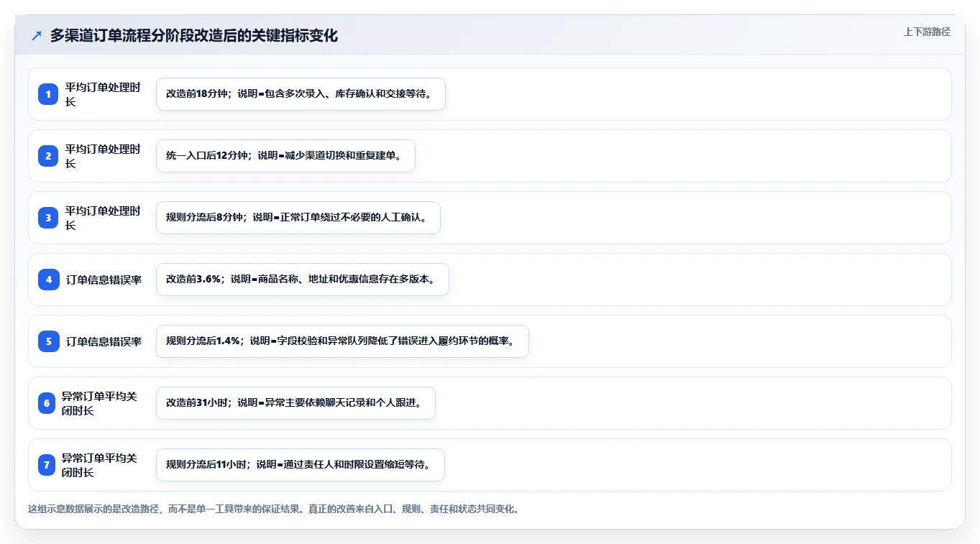Click the 平均订单处理时长 label in row 1
The width and height of the screenshot is (980, 544).
click(x=103, y=94)
